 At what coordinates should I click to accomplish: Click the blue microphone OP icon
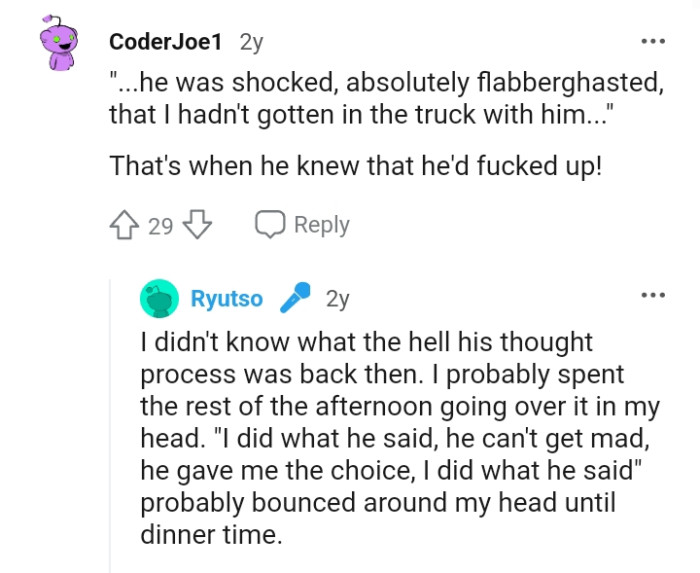(295, 298)
